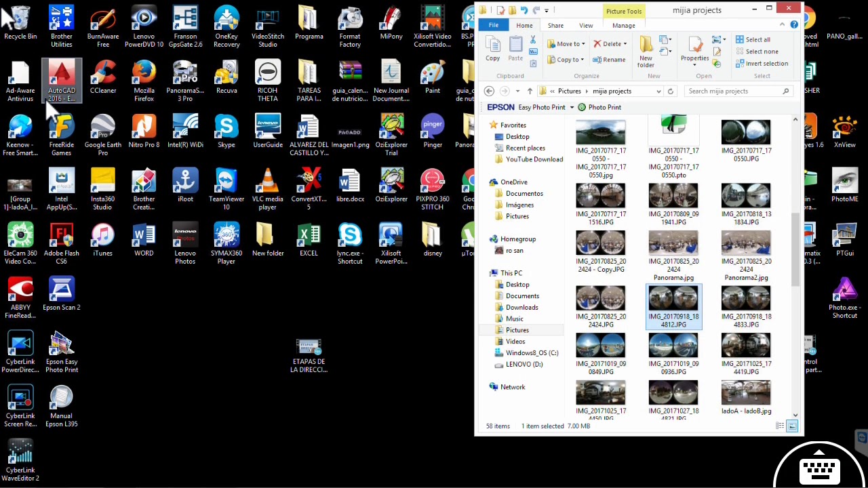Screen dimensions: 868x488
Task: Click the Copy button in the Clipboard group
Action: [493, 49]
